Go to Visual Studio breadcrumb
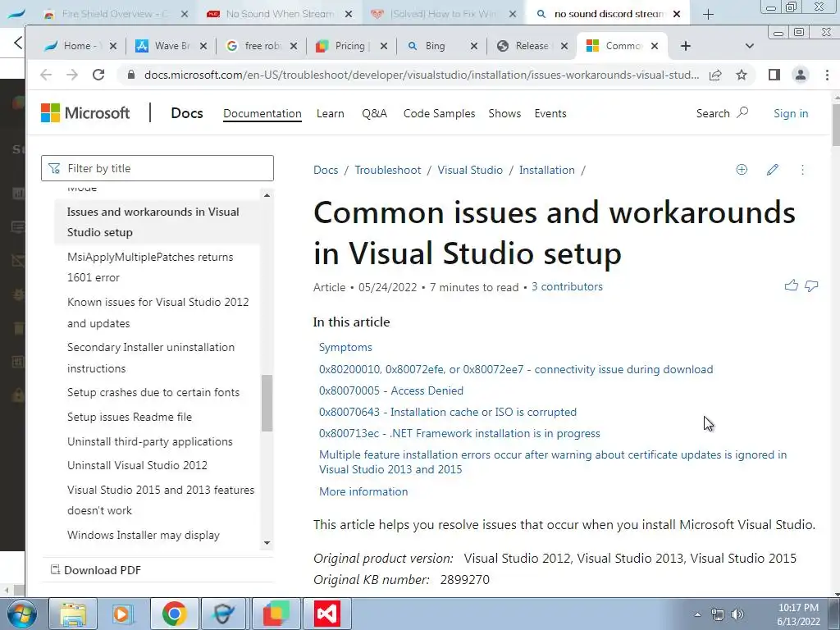The width and height of the screenshot is (840, 630). click(470, 170)
